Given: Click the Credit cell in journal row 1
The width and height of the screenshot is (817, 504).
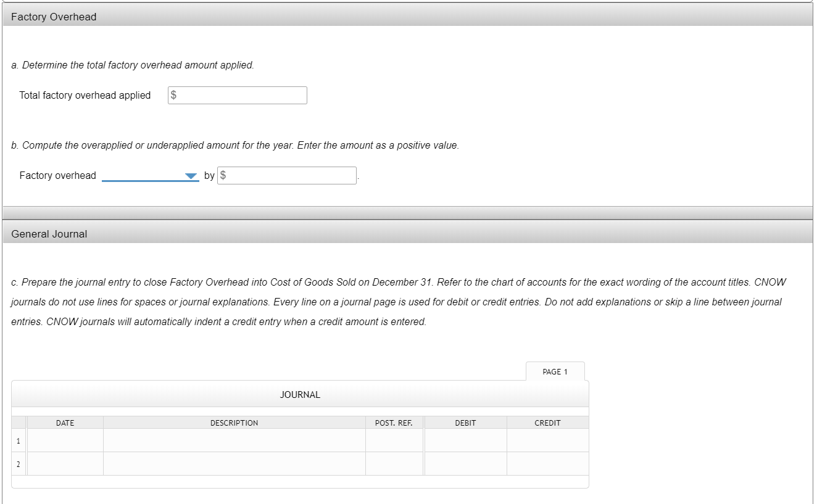Looking at the screenshot, I should point(547,440).
